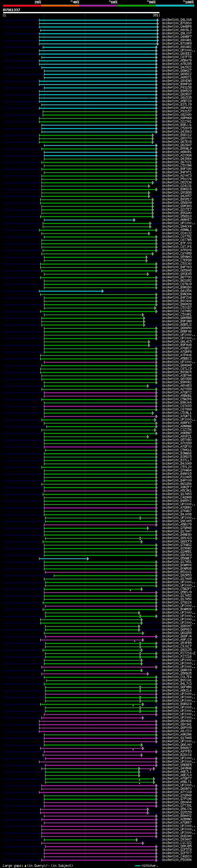The height and width of the screenshot is (868, 197).
Task: Click the cyan ~100% identity legend segment
Action: click(x=175, y=6)
